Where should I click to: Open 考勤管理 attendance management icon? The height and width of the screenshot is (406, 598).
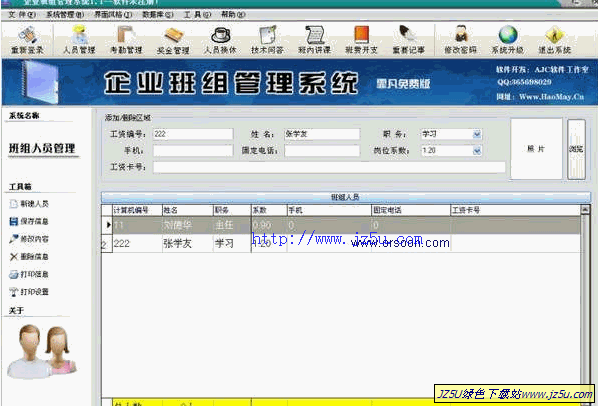tap(126, 40)
